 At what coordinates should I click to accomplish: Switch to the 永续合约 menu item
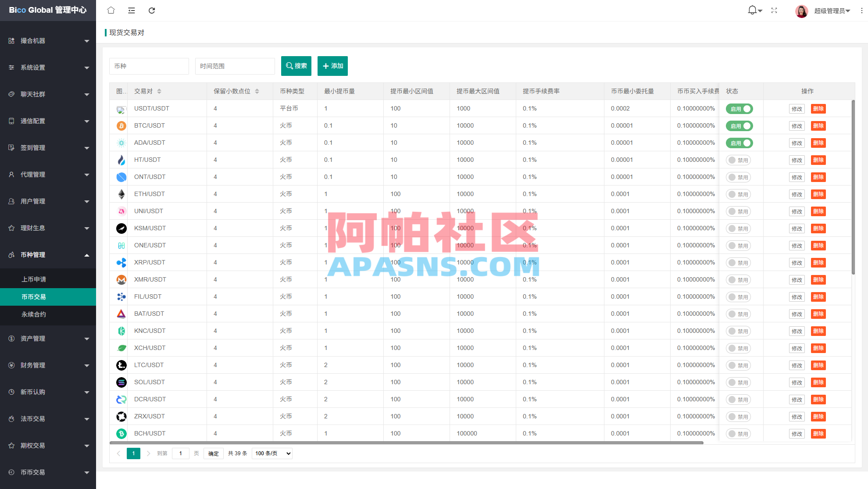35,314
